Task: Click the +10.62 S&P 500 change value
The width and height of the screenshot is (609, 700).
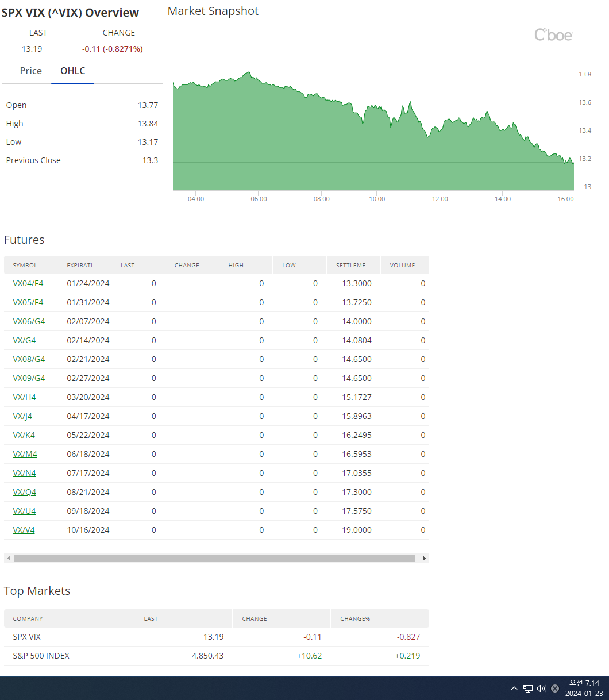Action: (x=309, y=656)
